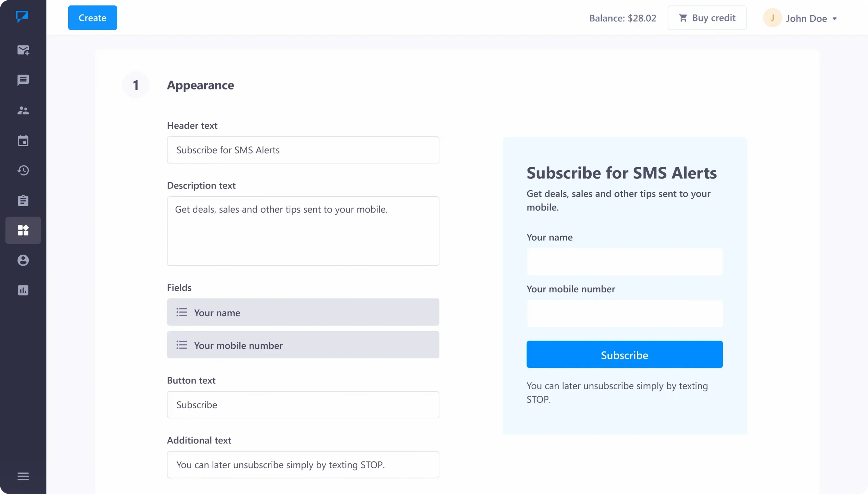This screenshot has height=494, width=868.
Task: Click the Additional text label
Action: [x=199, y=440]
